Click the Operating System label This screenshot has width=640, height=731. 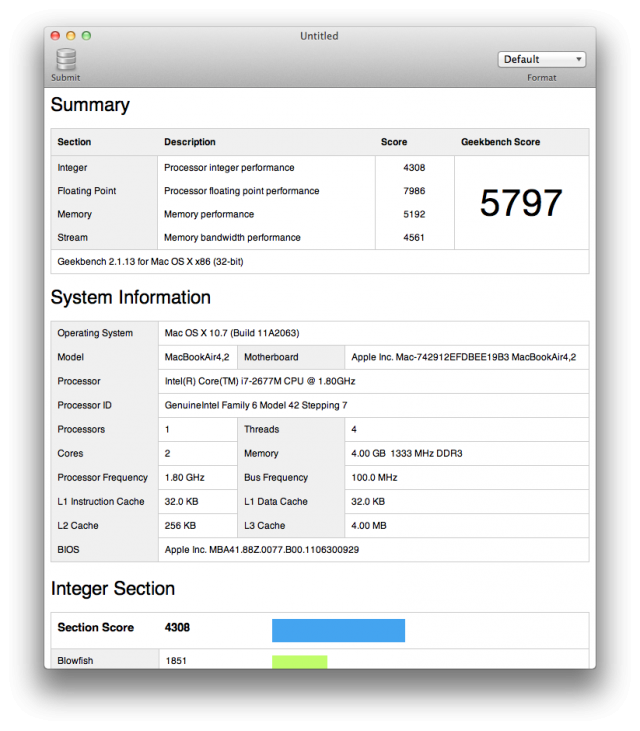click(95, 333)
